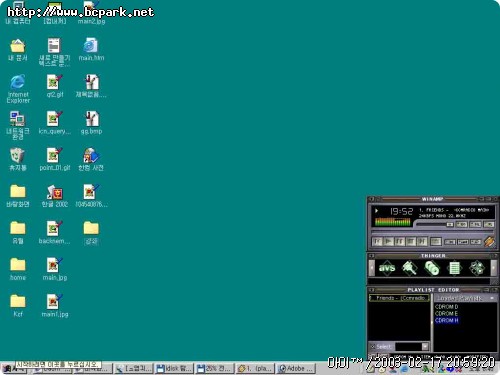Click the plug-shaped icon in the Thinger
This screenshot has height=375, width=500.
pos(409,268)
